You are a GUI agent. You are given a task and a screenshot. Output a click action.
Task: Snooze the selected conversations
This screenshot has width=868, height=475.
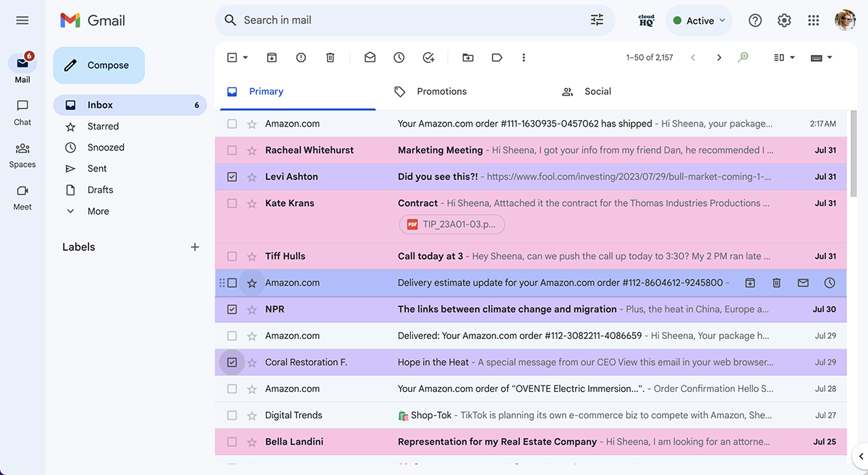(399, 57)
